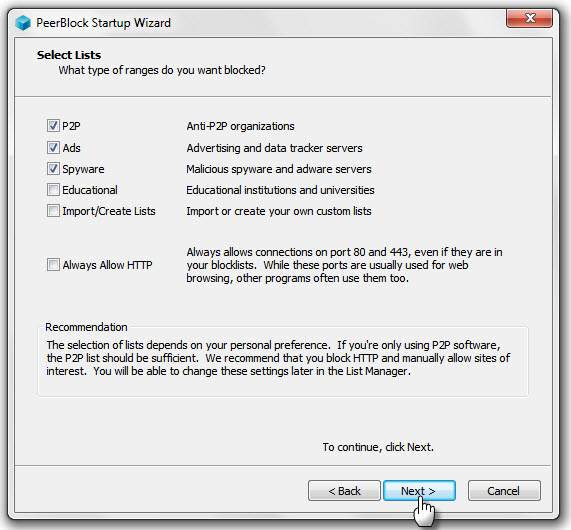Cancel the startup wizard

point(504,491)
